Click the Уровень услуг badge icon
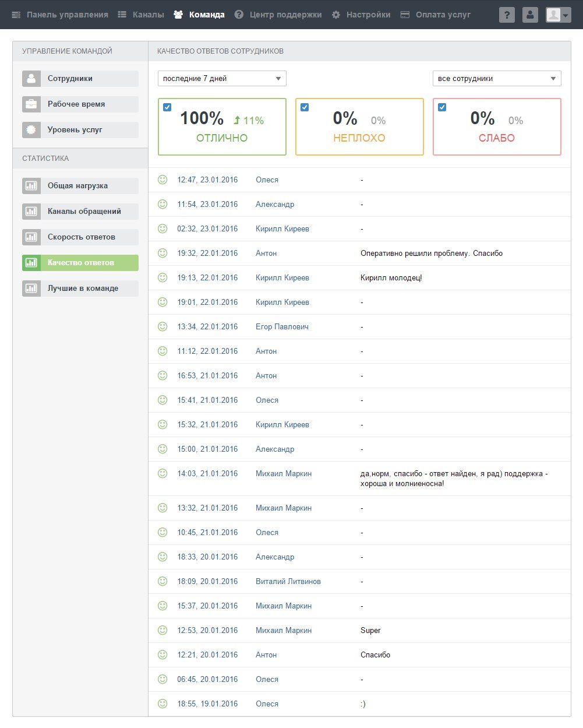This screenshot has width=583, height=728. click(x=31, y=130)
